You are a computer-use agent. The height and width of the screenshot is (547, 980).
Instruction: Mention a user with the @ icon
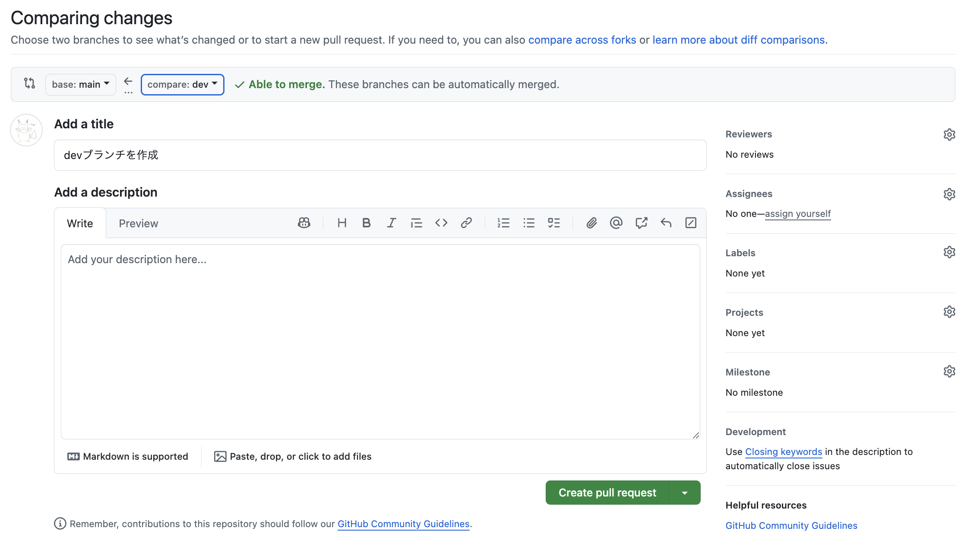[616, 223]
